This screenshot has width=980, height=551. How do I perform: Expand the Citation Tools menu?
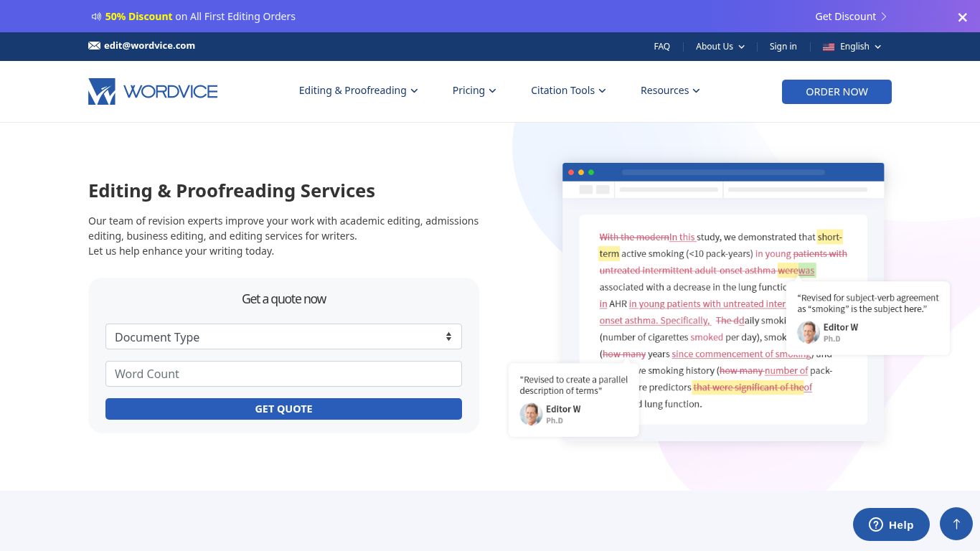click(x=568, y=90)
